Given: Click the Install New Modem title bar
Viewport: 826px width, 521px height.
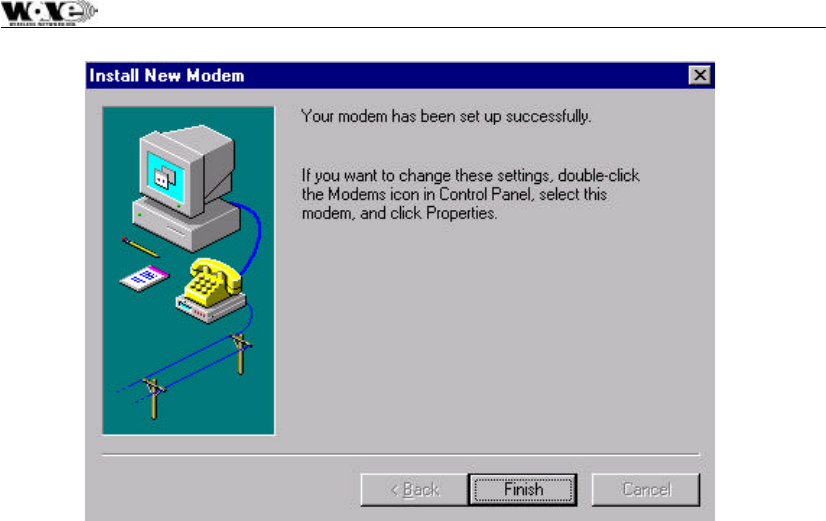Looking at the screenshot, I should point(400,75).
